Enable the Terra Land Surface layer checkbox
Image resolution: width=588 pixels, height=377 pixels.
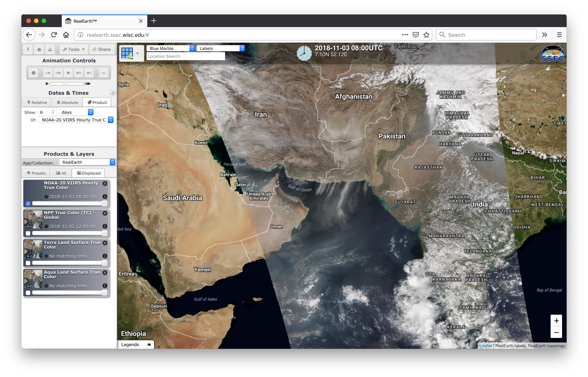tap(28, 263)
